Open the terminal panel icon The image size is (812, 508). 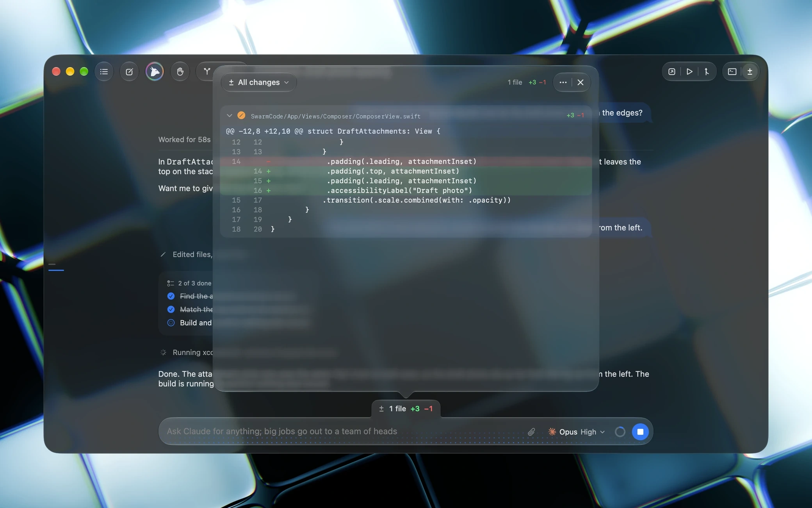732,72
